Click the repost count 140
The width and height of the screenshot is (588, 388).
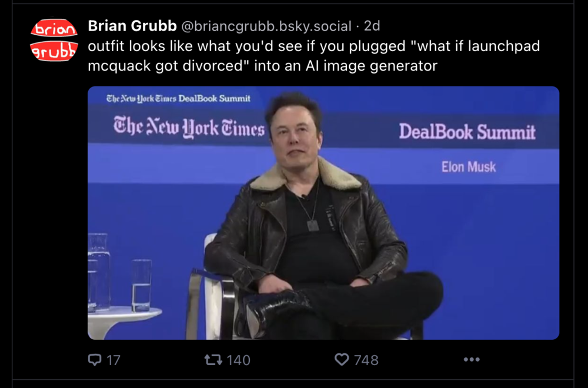(x=239, y=360)
